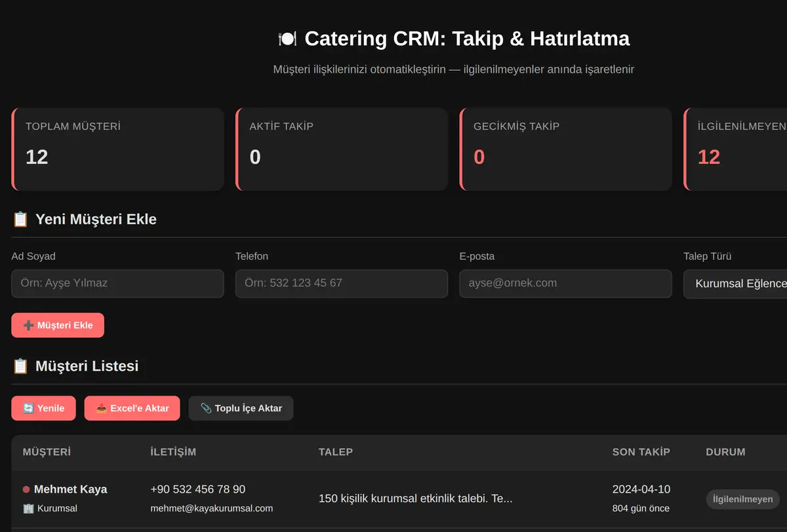The width and height of the screenshot is (787, 532).
Task: Select the İlgilenilmeyen stat card
Action: click(735, 150)
